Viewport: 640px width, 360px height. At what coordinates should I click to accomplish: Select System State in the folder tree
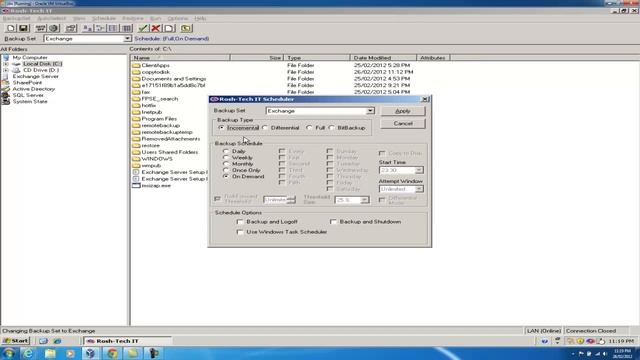pos(30,101)
